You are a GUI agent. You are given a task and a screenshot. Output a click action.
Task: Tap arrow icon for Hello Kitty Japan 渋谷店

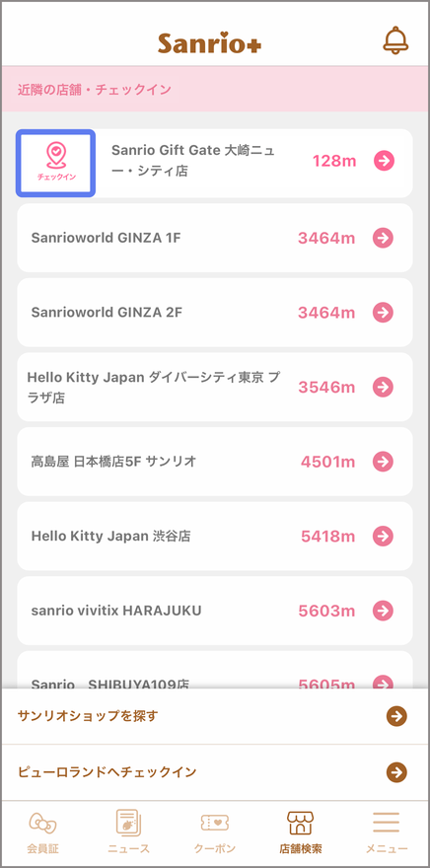[x=383, y=536]
